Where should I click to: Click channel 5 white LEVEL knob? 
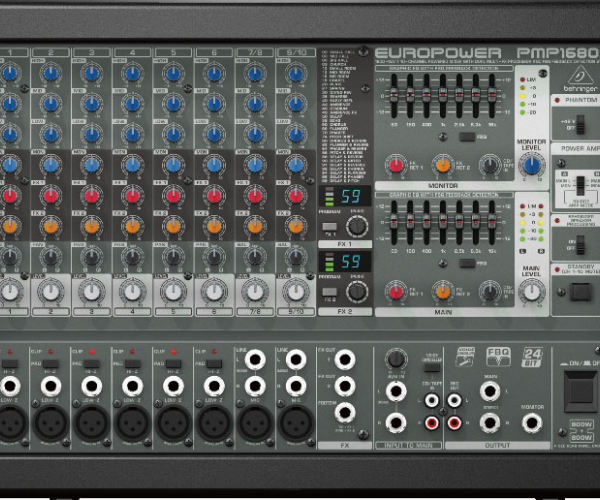coord(173,292)
